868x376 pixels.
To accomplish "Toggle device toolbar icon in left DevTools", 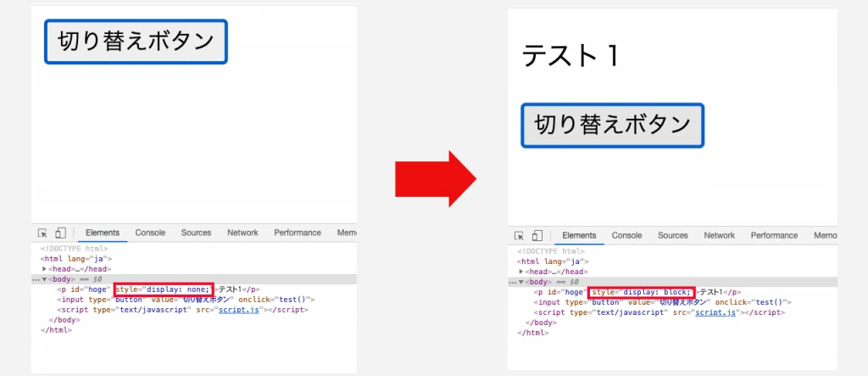I will (x=61, y=233).
